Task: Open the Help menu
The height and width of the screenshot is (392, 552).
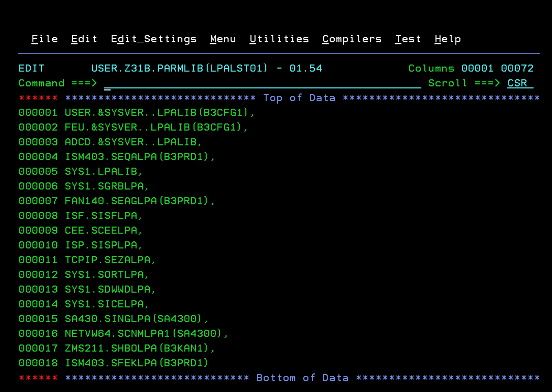Action: 448,39
